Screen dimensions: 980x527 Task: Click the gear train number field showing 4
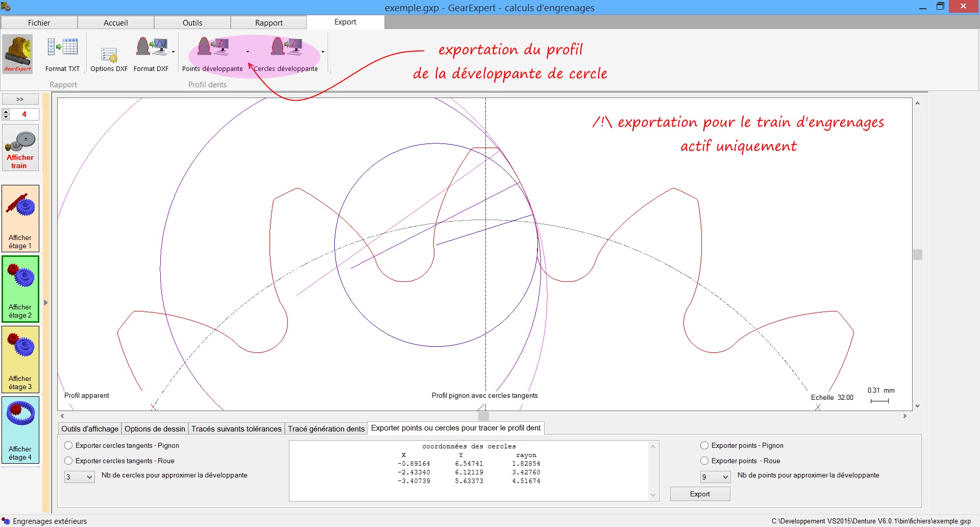click(x=24, y=114)
